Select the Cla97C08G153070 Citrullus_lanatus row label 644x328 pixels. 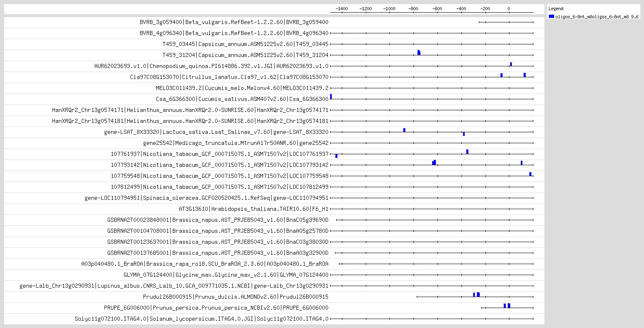(x=229, y=77)
